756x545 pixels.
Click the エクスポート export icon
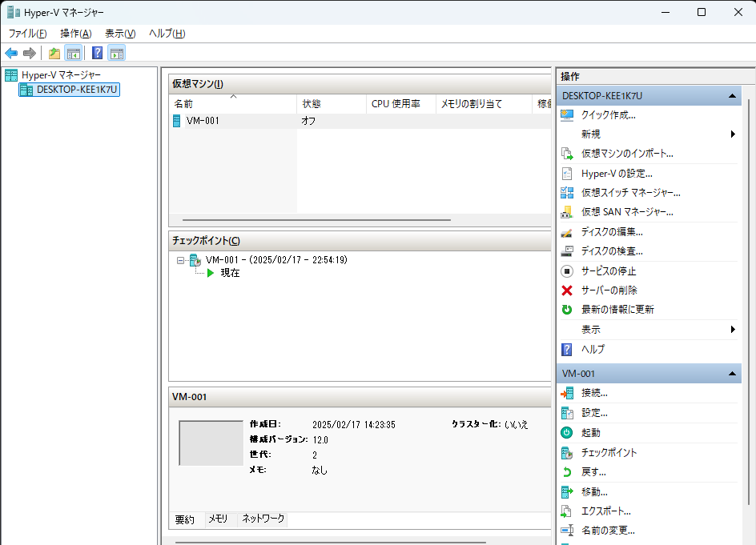pyautogui.click(x=567, y=511)
